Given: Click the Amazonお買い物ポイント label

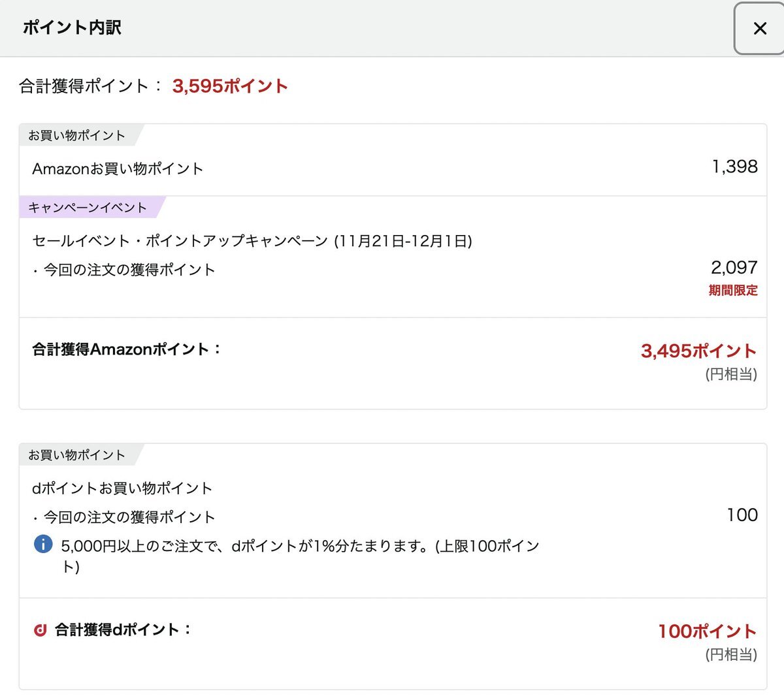Looking at the screenshot, I should [118, 169].
